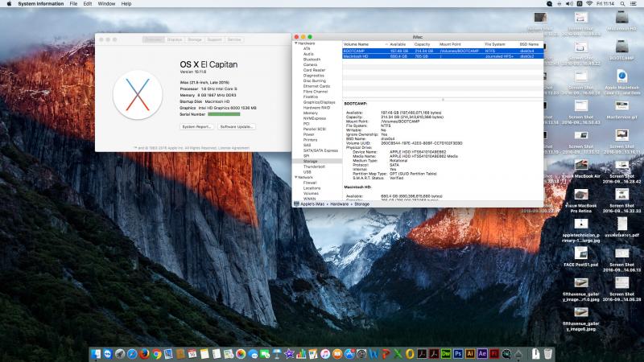Open Photos app from the Dock
The height and width of the screenshot is (362, 644).
[x=241, y=354]
